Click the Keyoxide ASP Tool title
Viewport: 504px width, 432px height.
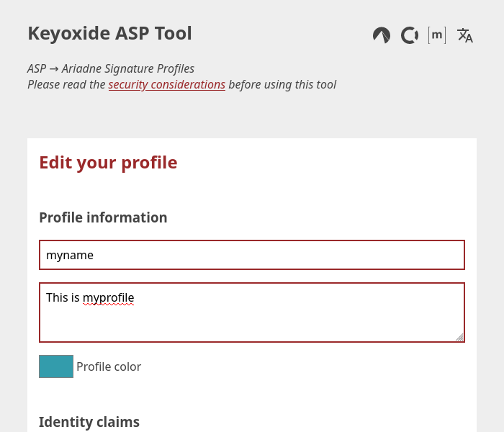pos(109,33)
